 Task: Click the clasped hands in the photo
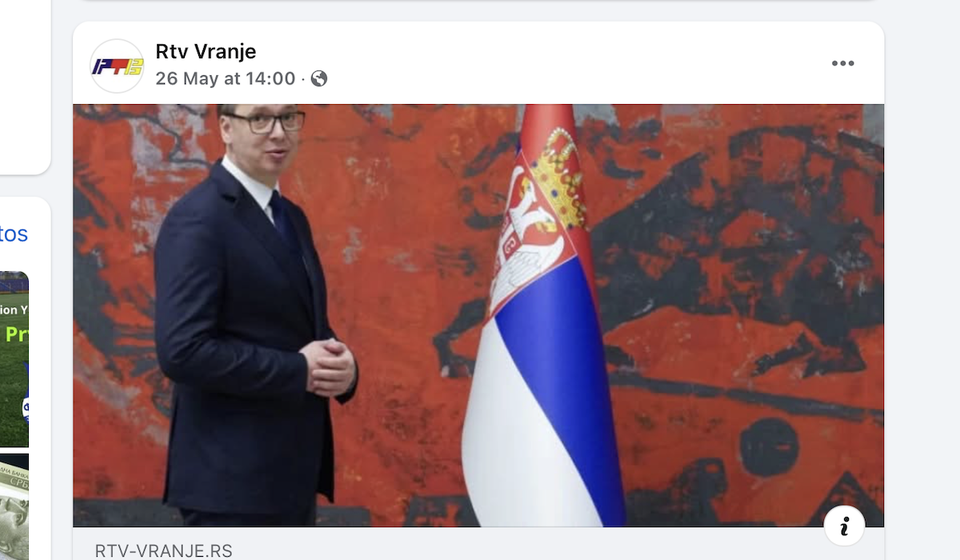coord(328,366)
